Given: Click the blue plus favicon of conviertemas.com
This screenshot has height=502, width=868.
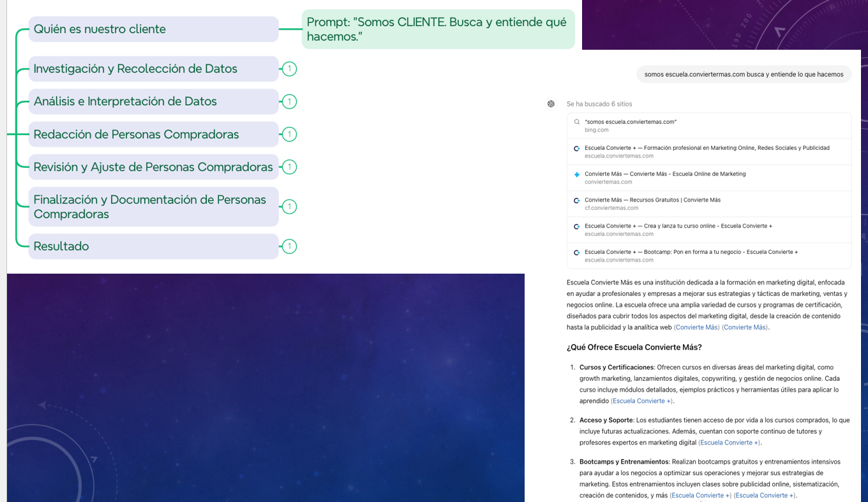Looking at the screenshot, I should (577, 174).
